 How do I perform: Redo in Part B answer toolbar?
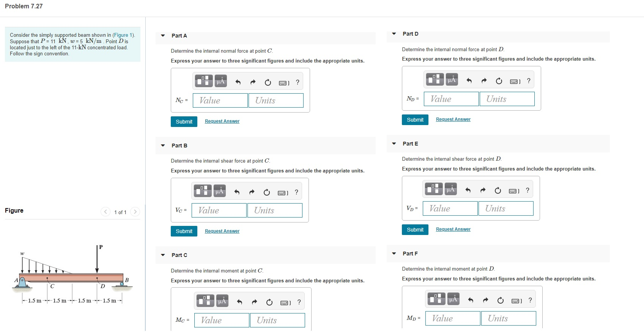pos(252,192)
